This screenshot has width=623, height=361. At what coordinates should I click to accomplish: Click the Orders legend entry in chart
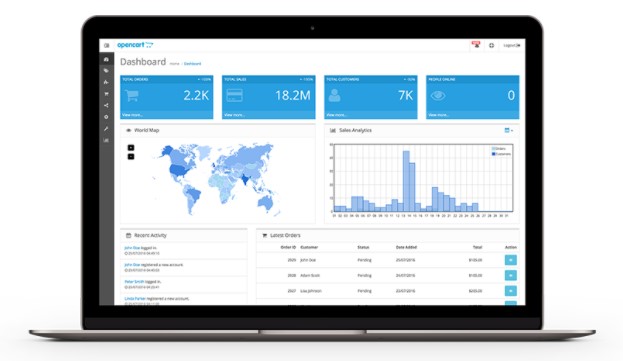499,149
